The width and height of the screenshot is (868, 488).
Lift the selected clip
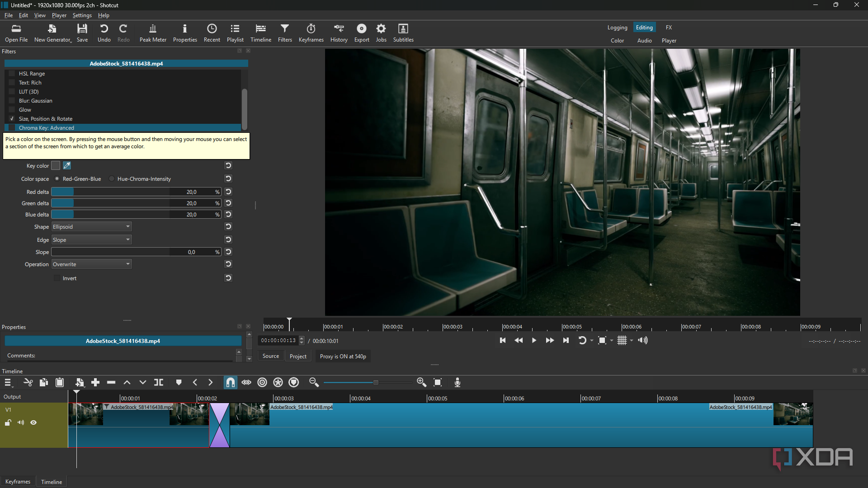pyautogui.click(x=127, y=383)
